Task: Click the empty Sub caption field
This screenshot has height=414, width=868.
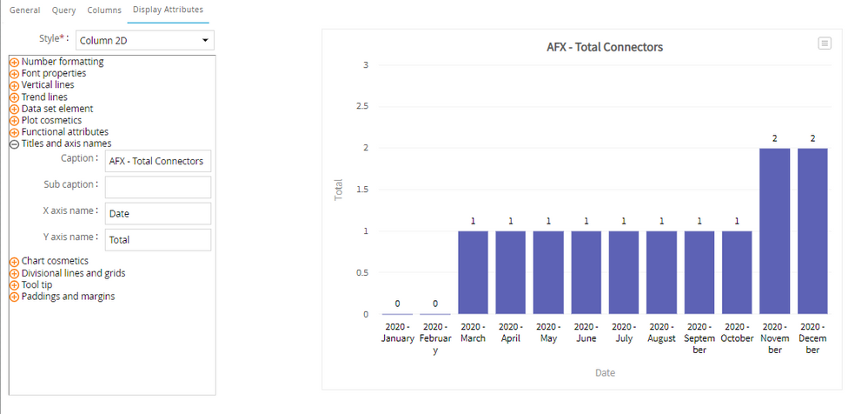Action: point(157,187)
